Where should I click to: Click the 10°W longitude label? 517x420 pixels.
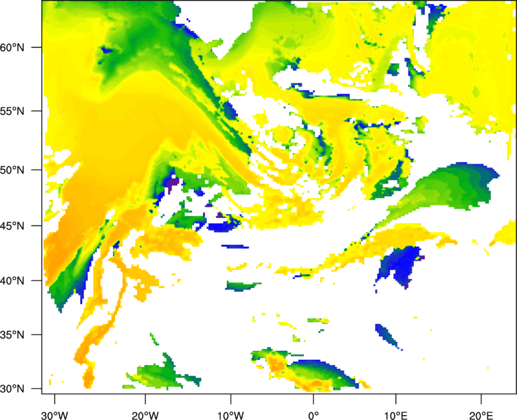pos(231,415)
